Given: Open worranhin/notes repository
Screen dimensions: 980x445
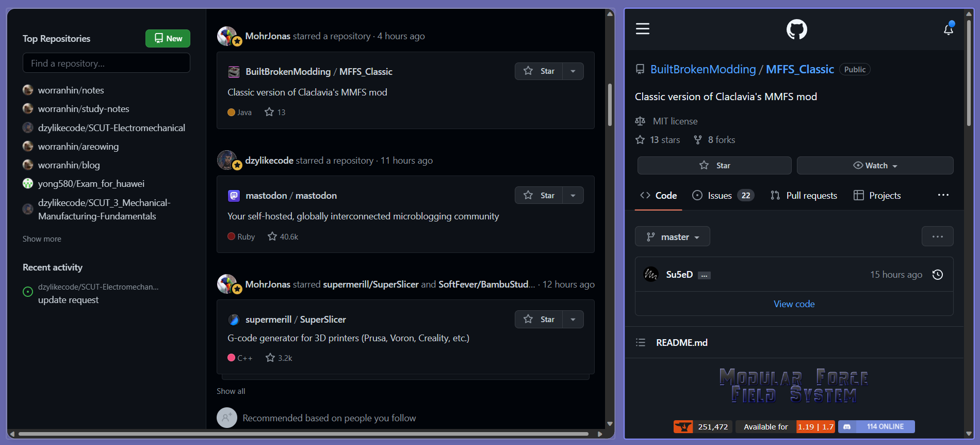Looking at the screenshot, I should click(71, 90).
